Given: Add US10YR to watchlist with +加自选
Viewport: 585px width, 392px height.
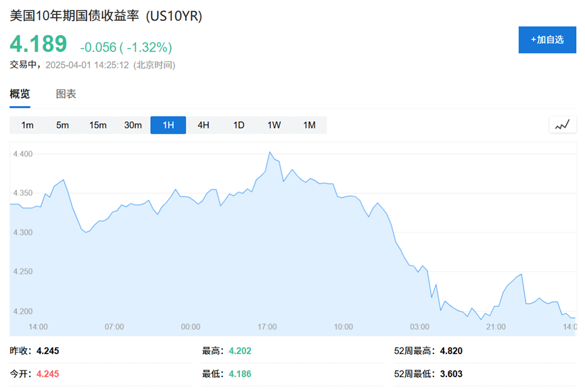Looking at the screenshot, I should [547, 40].
